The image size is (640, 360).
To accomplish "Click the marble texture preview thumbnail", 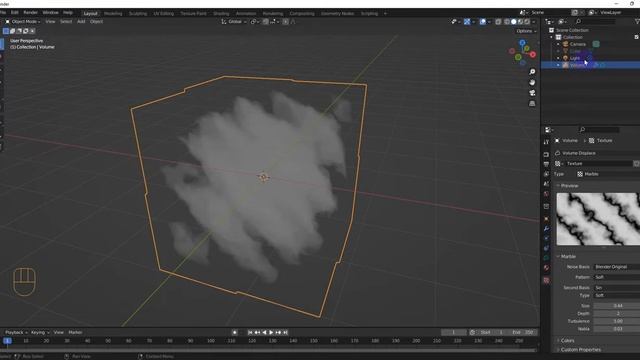I will (598, 219).
